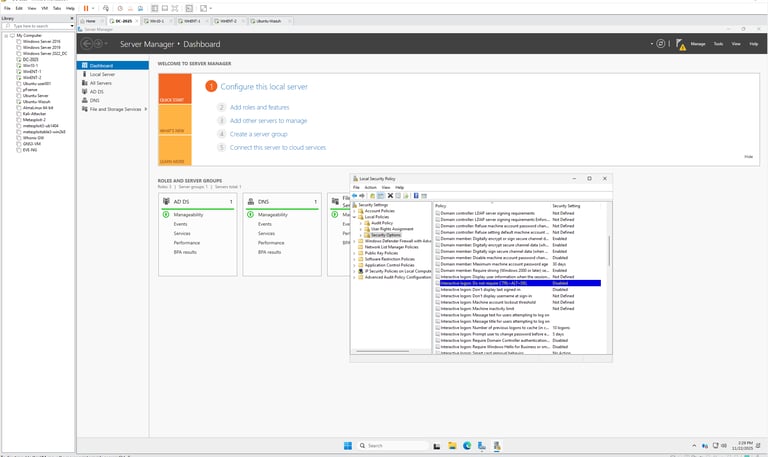Collapse My Computer tree in Library

[x=6, y=36]
